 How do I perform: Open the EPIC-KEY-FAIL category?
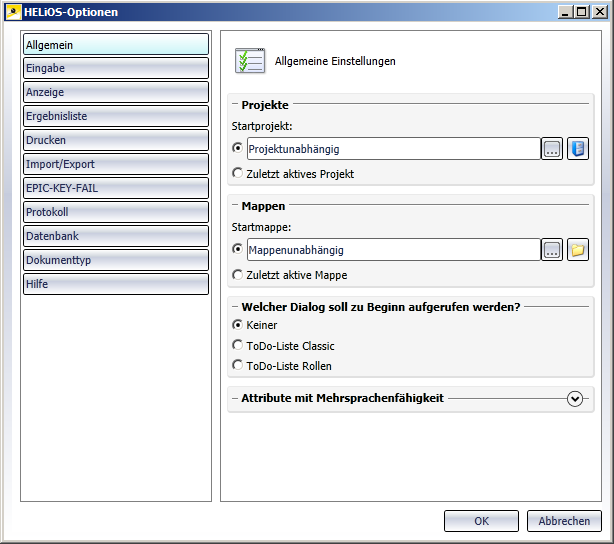(116, 188)
